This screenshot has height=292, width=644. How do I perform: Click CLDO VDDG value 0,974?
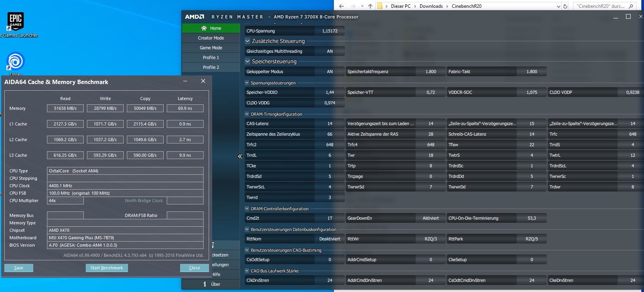coord(330,103)
